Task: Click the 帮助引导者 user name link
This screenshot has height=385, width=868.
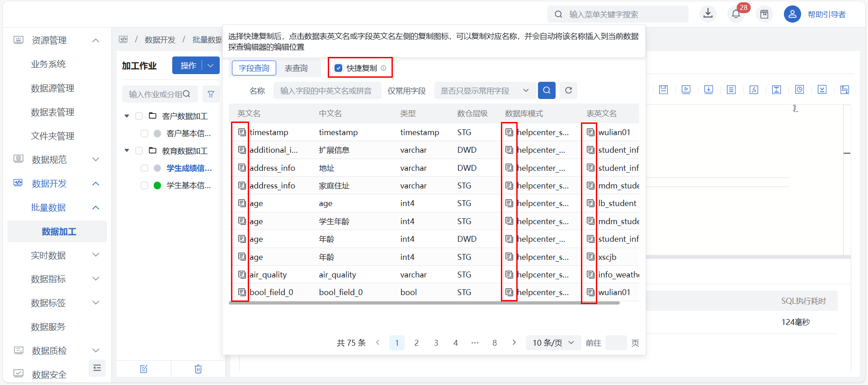Action: [826, 14]
